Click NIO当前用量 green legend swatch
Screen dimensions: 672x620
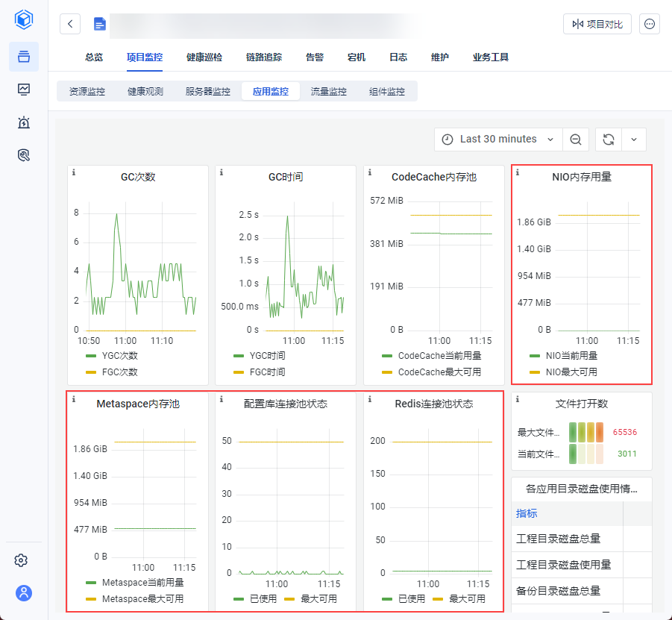pyautogui.click(x=535, y=356)
